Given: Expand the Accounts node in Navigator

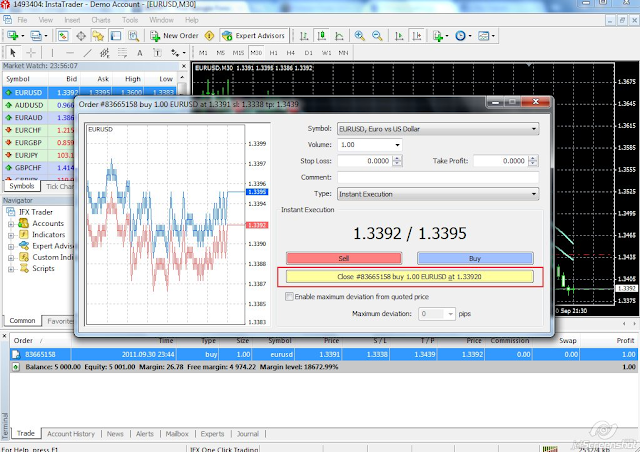Looking at the screenshot, I should 11,224.
